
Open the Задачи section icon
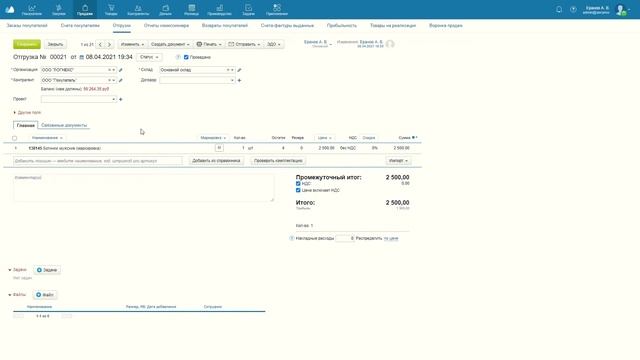[x=249, y=9]
